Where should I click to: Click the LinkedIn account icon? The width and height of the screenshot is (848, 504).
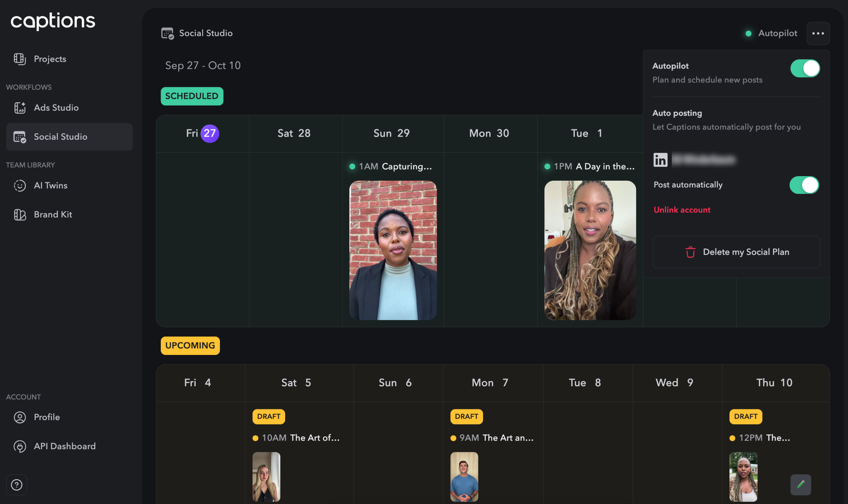(x=660, y=160)
